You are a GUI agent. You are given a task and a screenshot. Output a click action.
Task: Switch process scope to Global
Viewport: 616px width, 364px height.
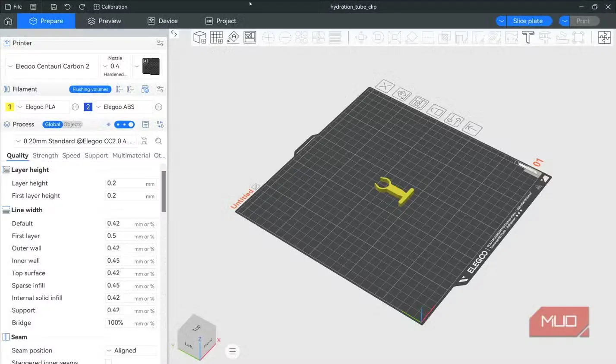(53, 124)
